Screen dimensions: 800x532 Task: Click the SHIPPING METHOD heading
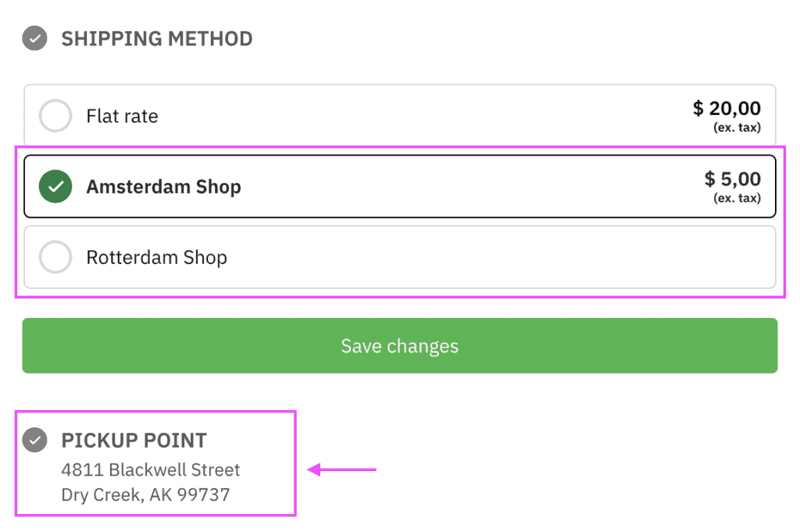pyautogui.click(x=157, y=37)
